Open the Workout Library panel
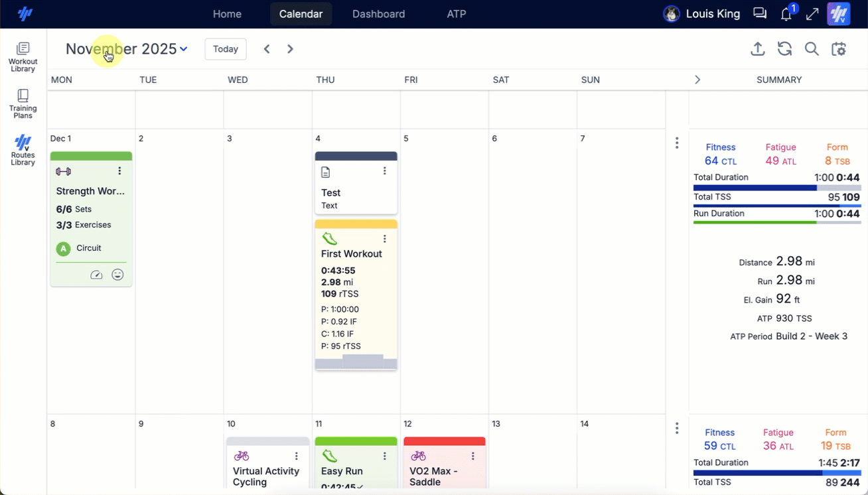The width and height of the screenshot is (868, 495). [x=23, y=57]
